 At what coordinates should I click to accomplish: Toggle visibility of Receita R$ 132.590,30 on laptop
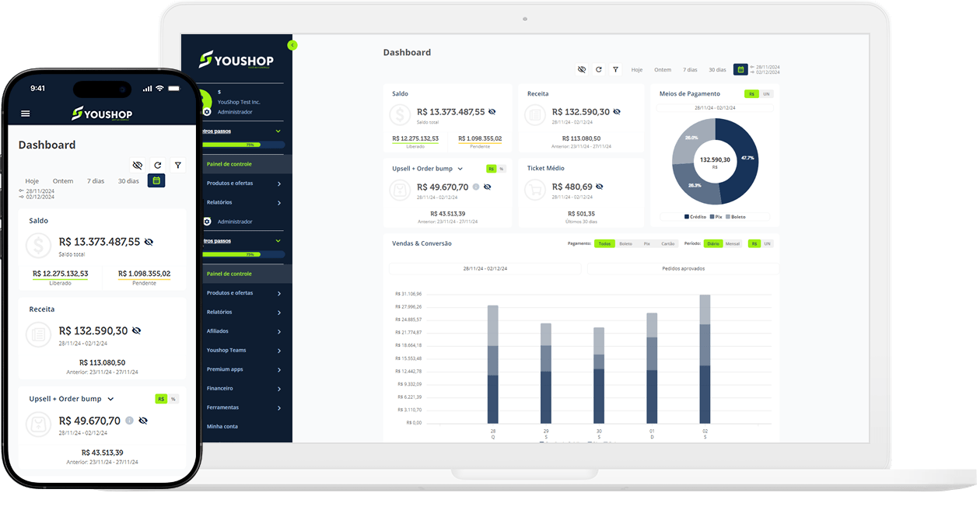(617, 112)
